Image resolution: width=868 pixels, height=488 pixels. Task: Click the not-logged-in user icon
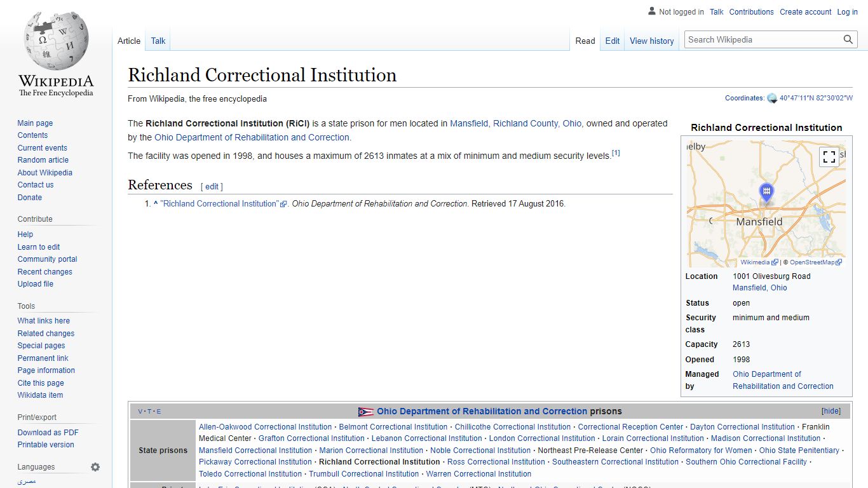(651, 11)
